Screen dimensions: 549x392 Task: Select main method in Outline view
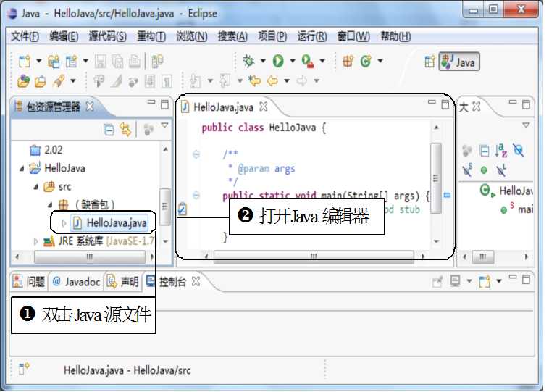pos(516,209)
